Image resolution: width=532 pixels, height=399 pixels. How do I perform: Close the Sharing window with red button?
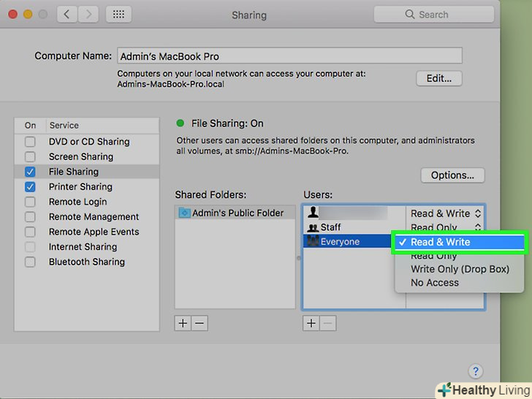click(13, 15)
